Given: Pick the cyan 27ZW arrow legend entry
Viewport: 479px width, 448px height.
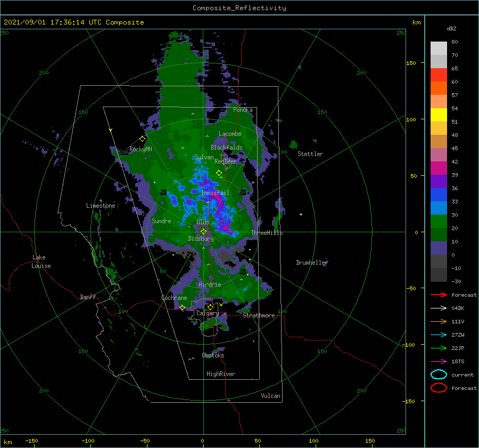Looking at the screenshot, I should click(439, 335).
